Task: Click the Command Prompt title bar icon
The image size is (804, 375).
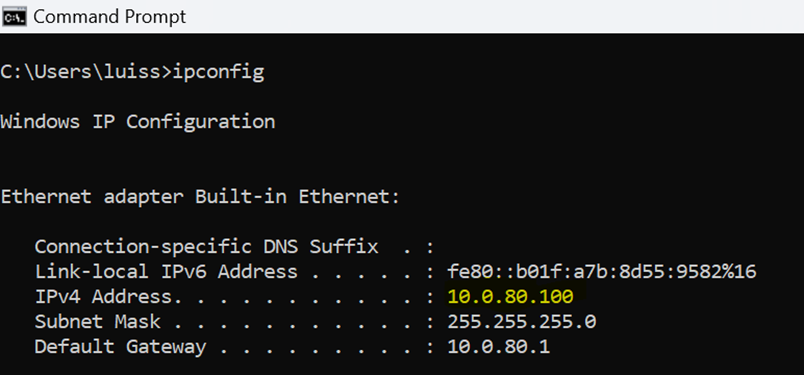Action: pos(14,17)
